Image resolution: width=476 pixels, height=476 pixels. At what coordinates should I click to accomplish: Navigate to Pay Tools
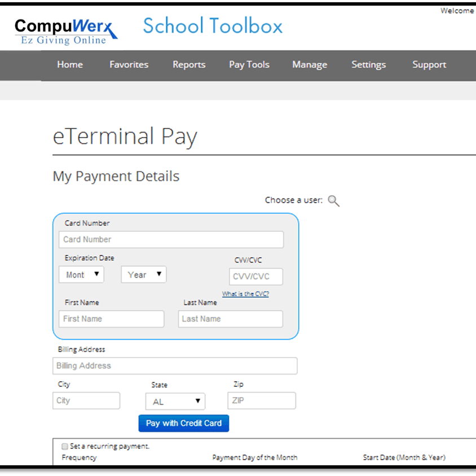[249, 65]
